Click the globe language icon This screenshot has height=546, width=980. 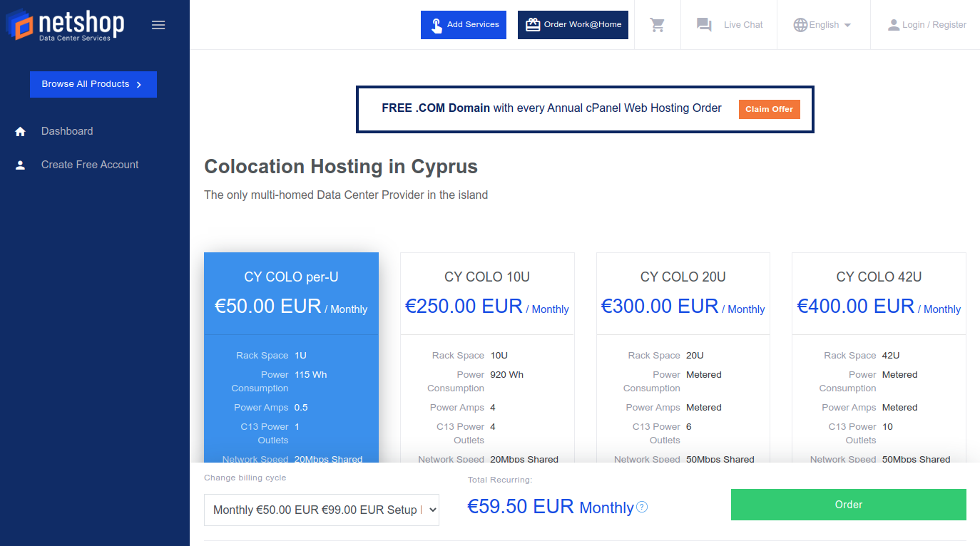tap(801, 25)
